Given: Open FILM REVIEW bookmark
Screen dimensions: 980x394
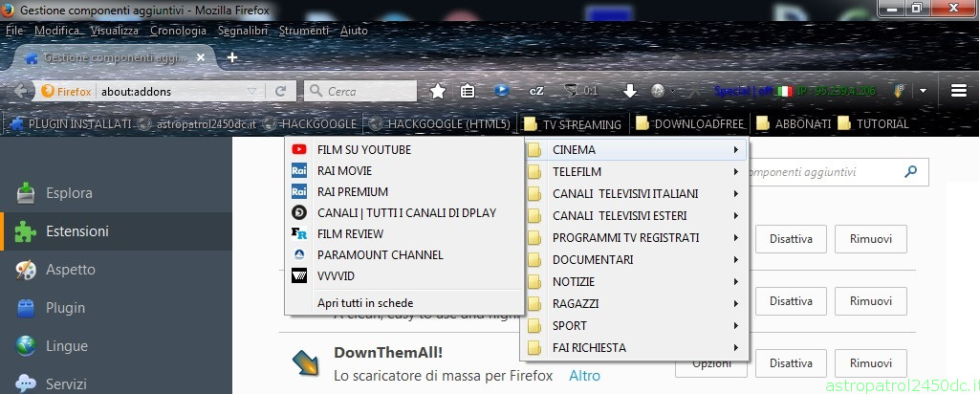Looking at the screenshot, I should (x=403, y=234).
